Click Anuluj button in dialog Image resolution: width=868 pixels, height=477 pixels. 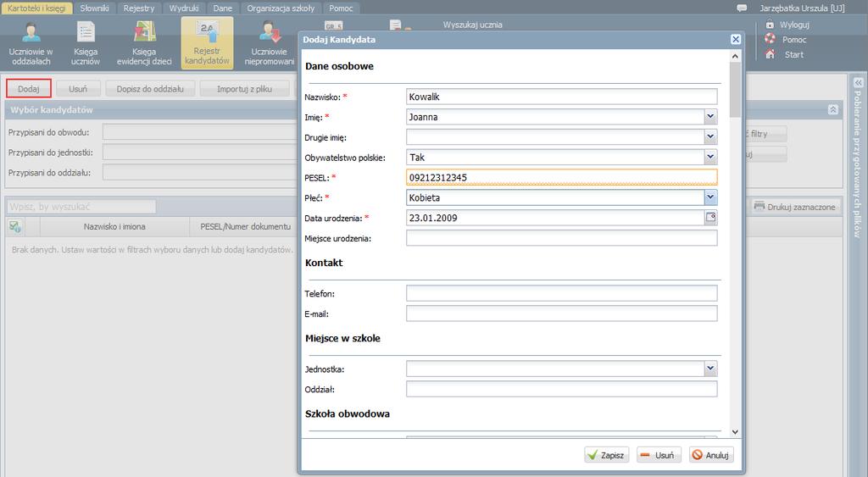(711, 455)
